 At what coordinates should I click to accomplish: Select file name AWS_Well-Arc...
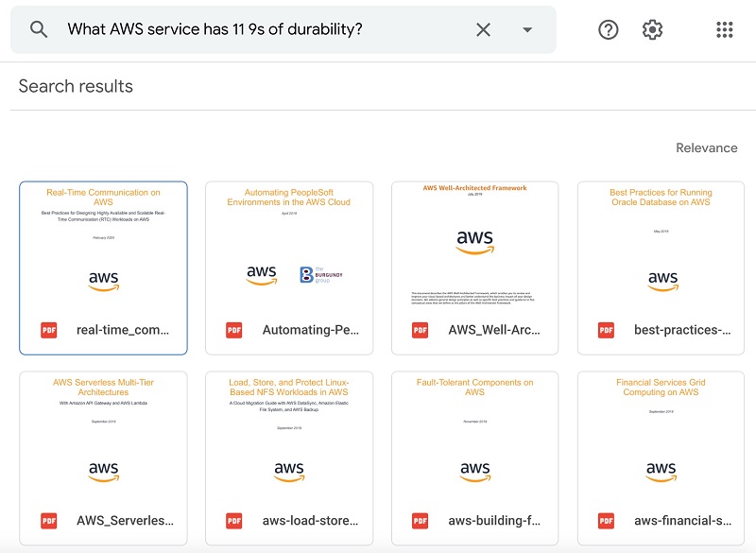494,330
